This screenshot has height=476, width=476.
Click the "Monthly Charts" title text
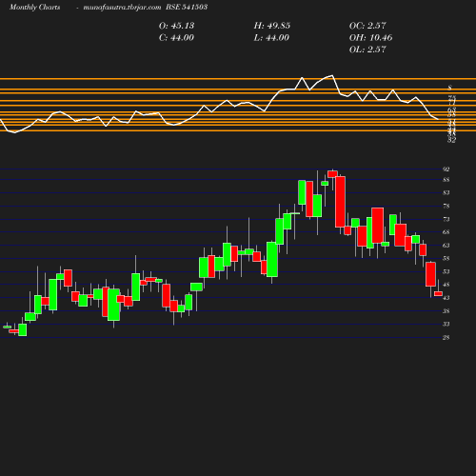(x=34, y=7)
